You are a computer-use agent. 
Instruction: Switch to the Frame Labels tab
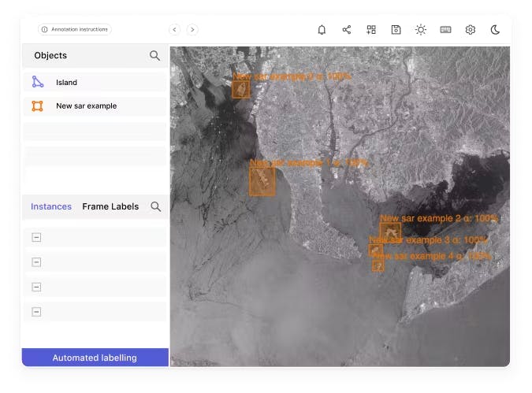[x=110, y=206]
